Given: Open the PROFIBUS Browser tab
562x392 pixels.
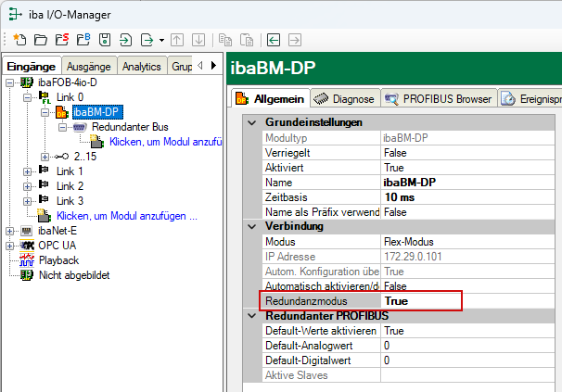Looking at the screenshot, I should coord(438,98).
